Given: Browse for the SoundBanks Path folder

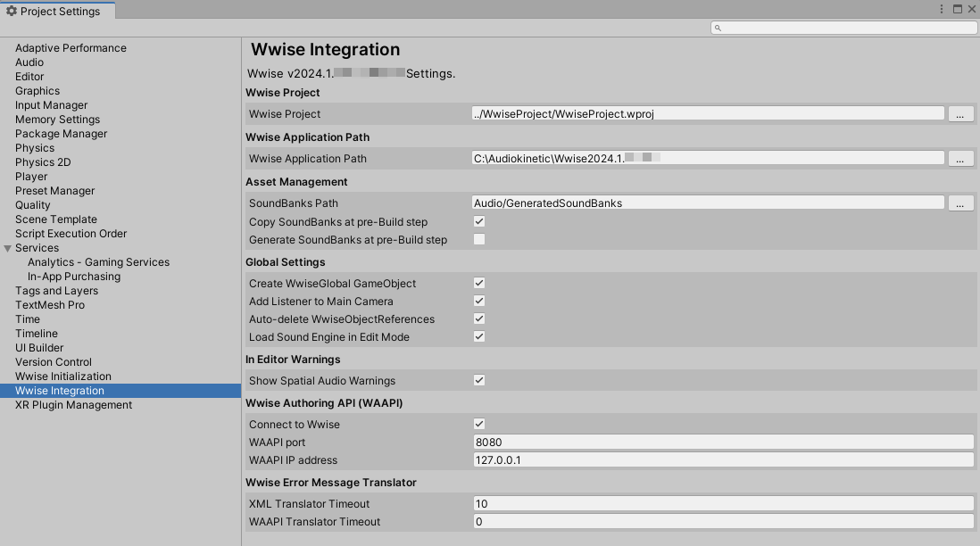Looking at the screenshot, I should (959, 203).
